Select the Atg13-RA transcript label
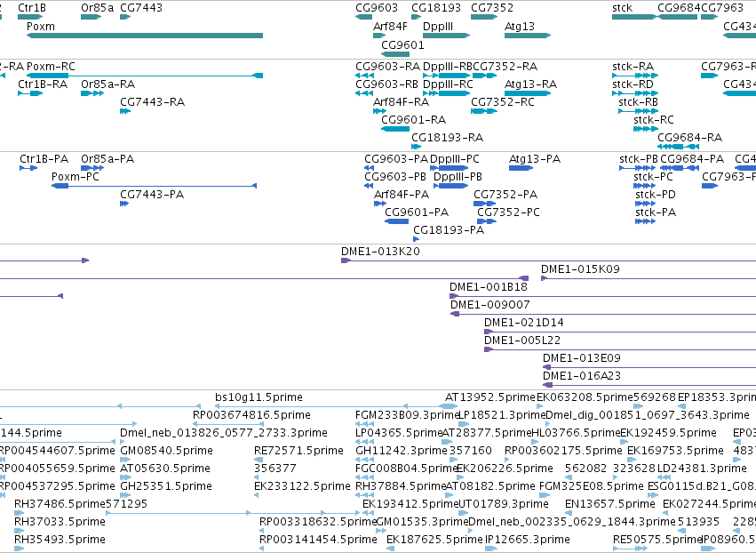 coord(530,84)
